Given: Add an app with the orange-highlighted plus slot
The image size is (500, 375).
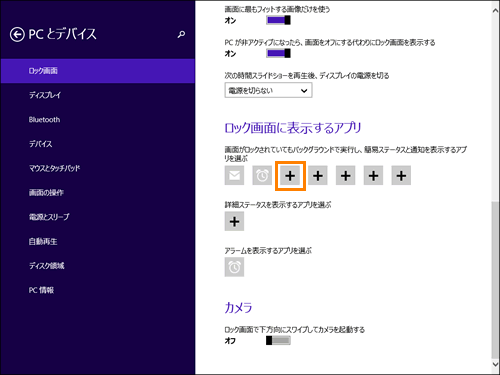Looking at the screenshot, I should pyautogui.click(x=290, y=176).
